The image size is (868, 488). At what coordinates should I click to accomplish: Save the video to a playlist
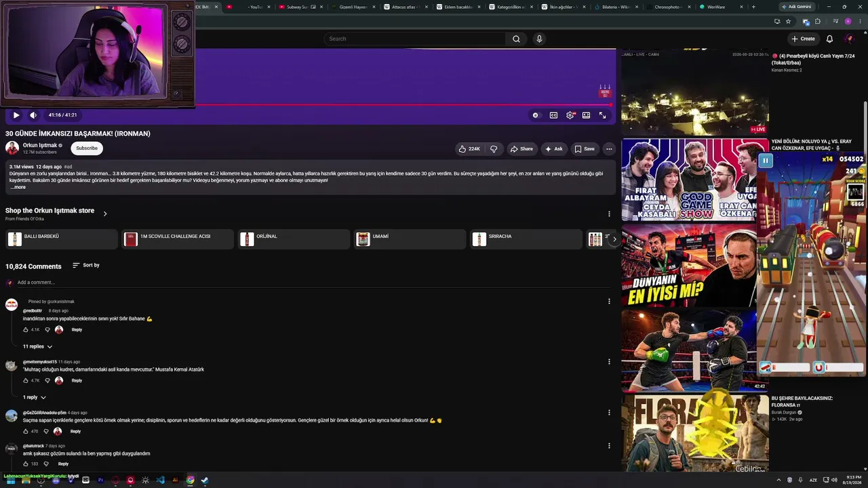click(x=585, y=148)
